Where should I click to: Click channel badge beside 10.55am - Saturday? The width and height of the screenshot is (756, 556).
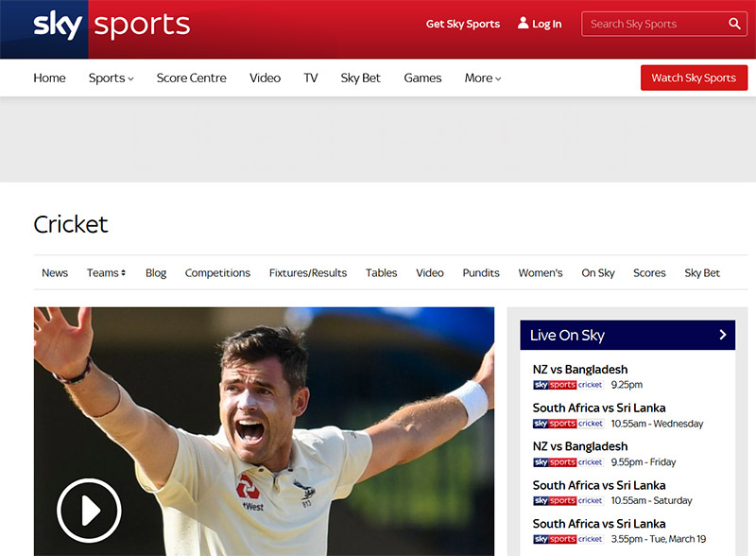pyautogui.click(x=569, y=500)
